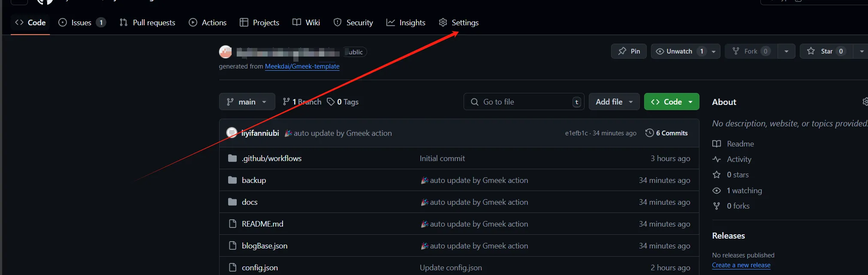View the 0 Tags list
Screen dimensions: 868x275
(343, 102)
